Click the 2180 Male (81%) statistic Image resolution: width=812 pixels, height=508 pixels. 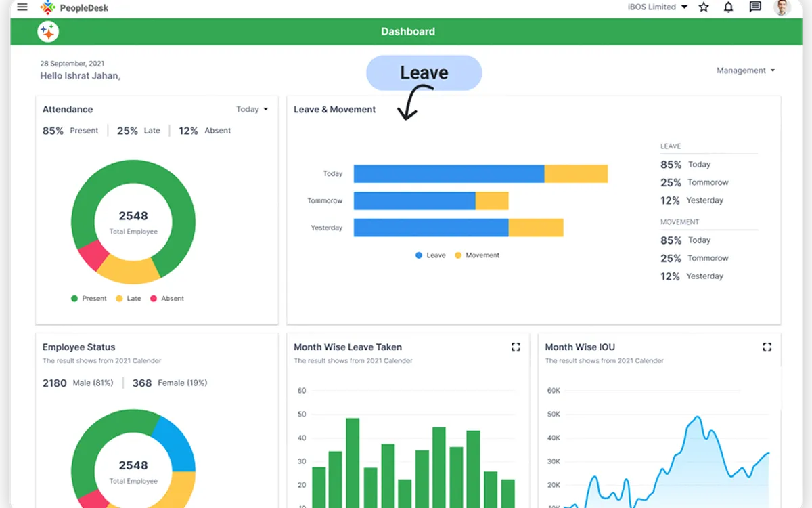point(78,383)
